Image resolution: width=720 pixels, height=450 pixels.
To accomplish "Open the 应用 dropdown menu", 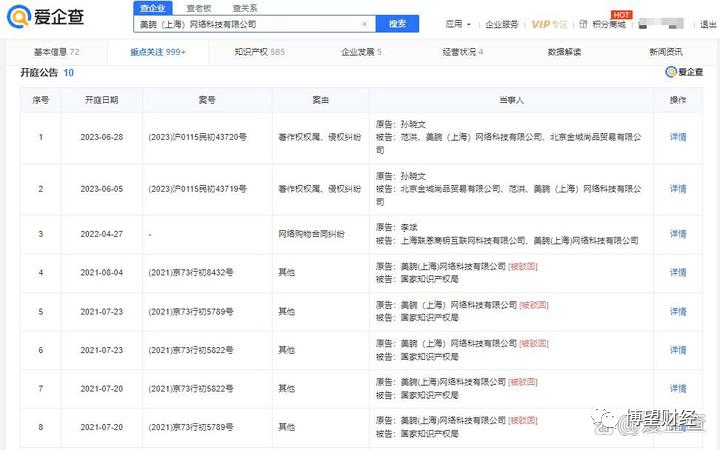I will click(456, 23).
